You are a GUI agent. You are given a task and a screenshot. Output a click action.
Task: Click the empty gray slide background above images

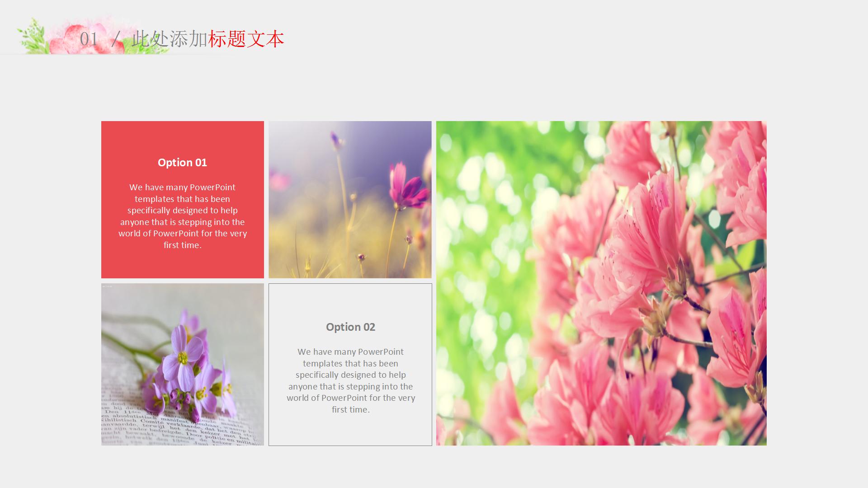click(434, 86)
